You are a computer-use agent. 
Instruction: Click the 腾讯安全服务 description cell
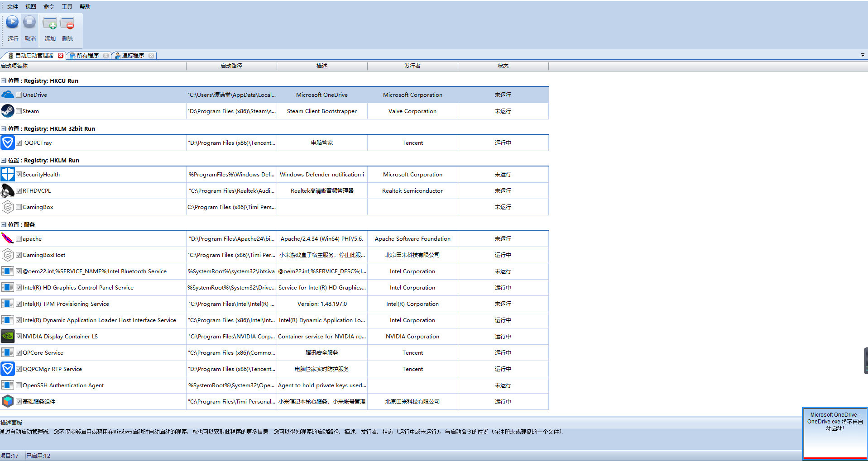pyautogui.click(x=322, y=353)
